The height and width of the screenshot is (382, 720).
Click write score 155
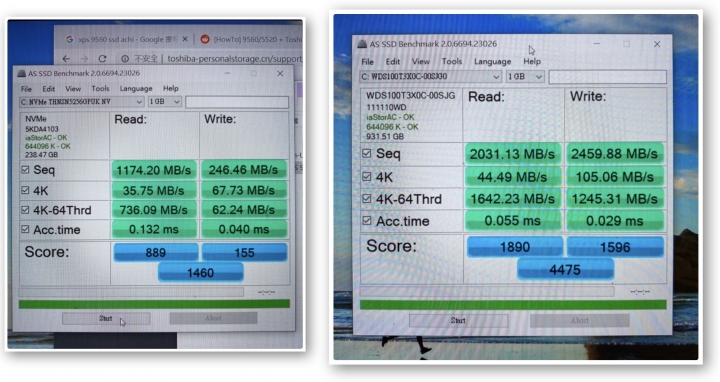(244, 253)
